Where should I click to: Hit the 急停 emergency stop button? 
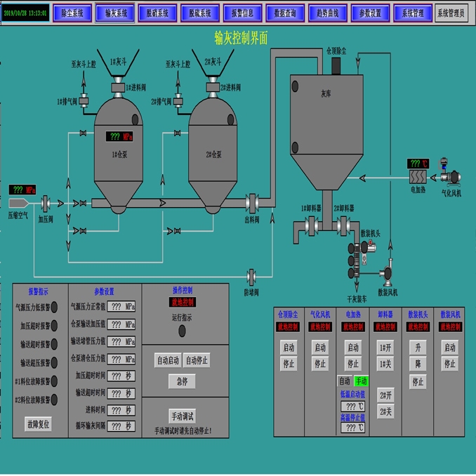182,381
